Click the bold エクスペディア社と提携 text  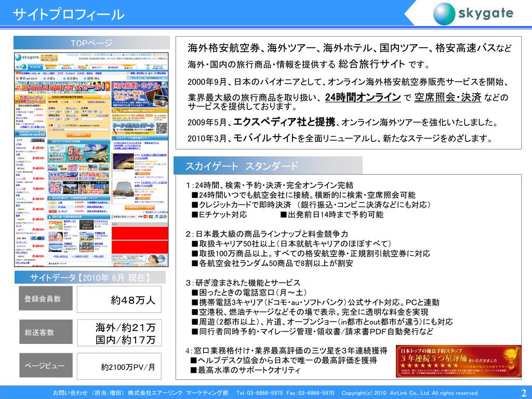(x=284, y=122)
